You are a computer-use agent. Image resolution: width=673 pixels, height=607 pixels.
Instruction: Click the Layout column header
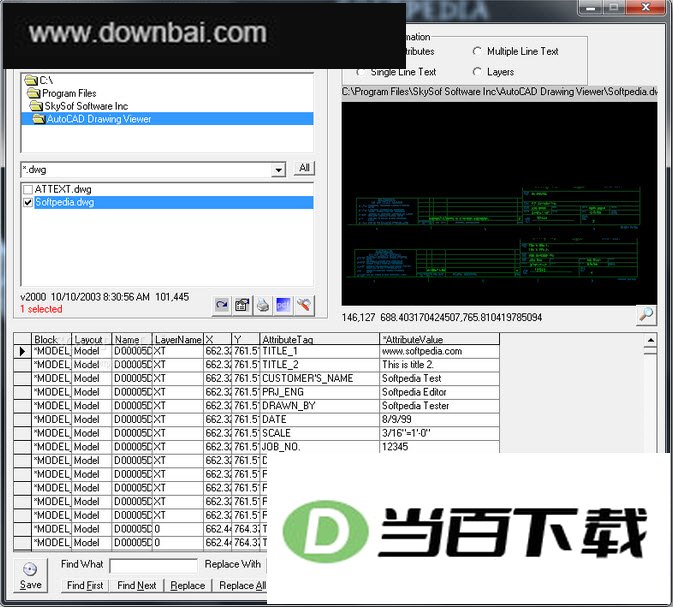pos(91,339)
